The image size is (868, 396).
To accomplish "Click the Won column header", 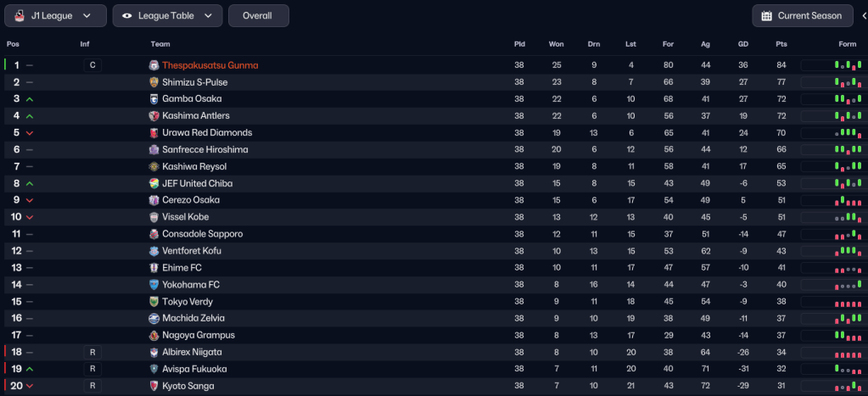I will 556,44.
